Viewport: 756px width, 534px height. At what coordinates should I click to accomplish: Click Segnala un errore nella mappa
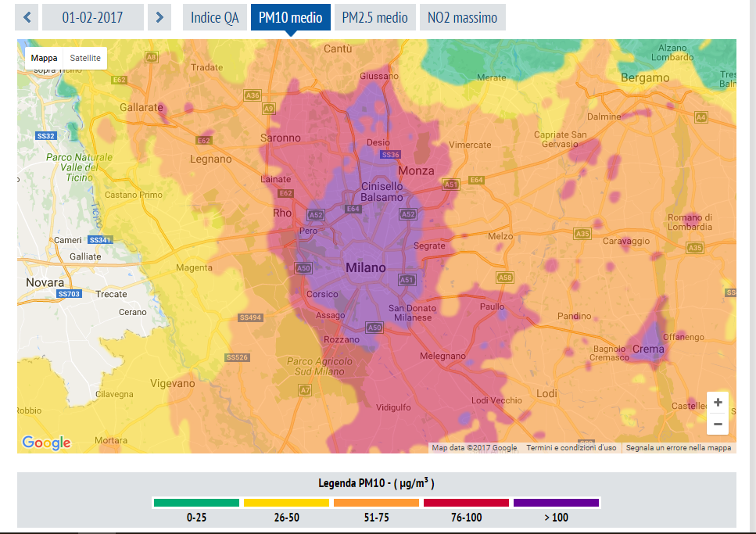(679, 448)
